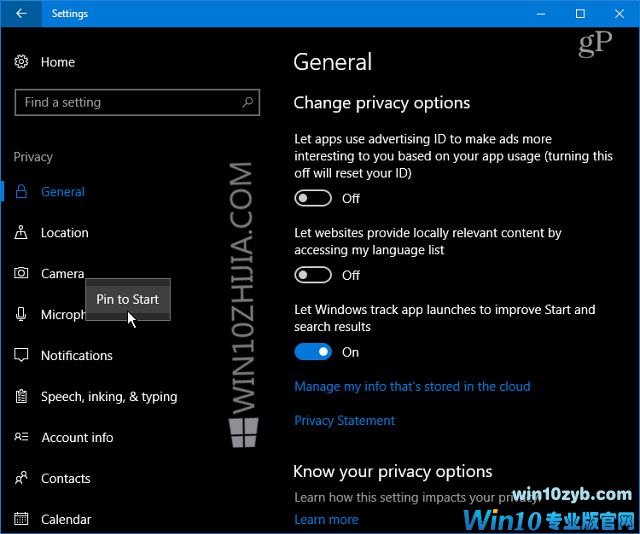Click the 'Change privacy options' heading
The height and width of the screenshot is (534, 640).
pos(382,103)
